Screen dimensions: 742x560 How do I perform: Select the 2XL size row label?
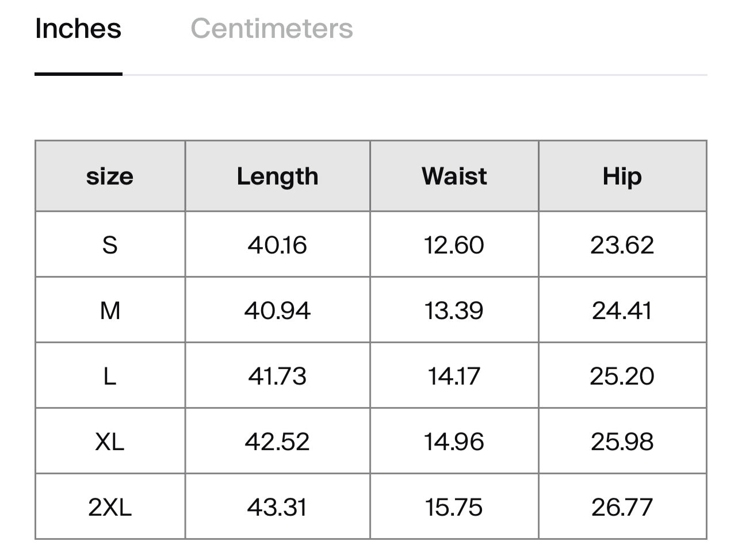[110, 507]
